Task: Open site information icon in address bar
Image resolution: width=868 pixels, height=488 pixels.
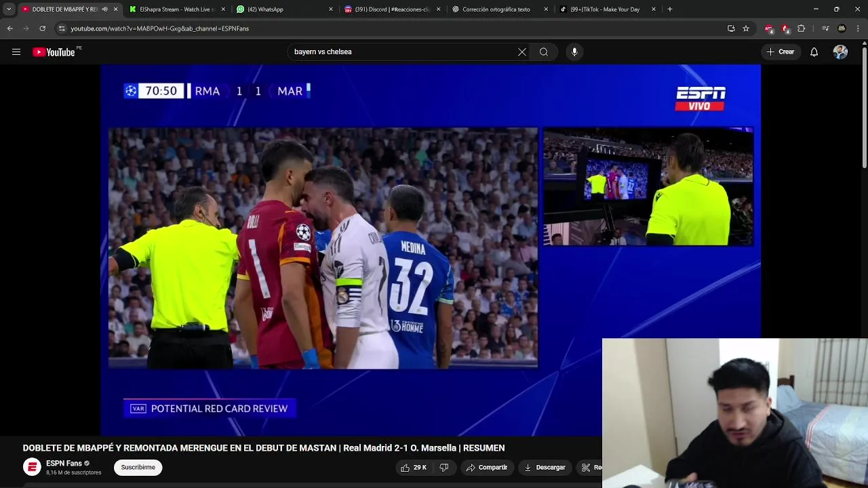Action: (62, 28)
